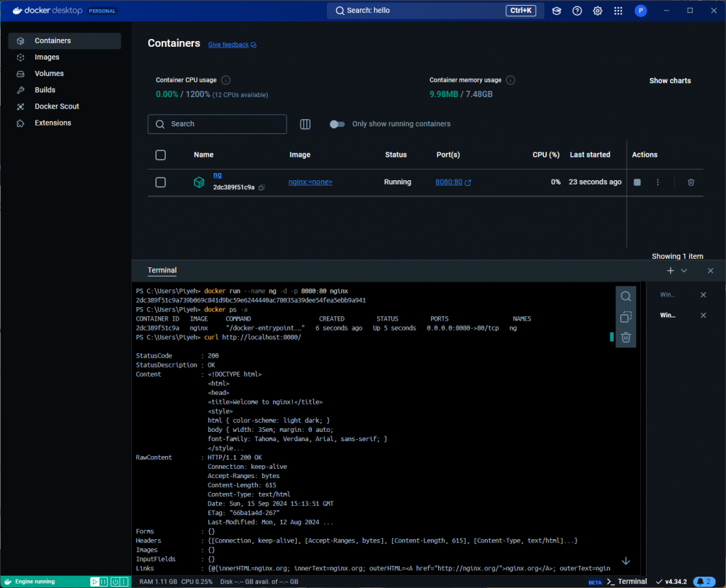Switch to the first Win... terminal session

668,294
